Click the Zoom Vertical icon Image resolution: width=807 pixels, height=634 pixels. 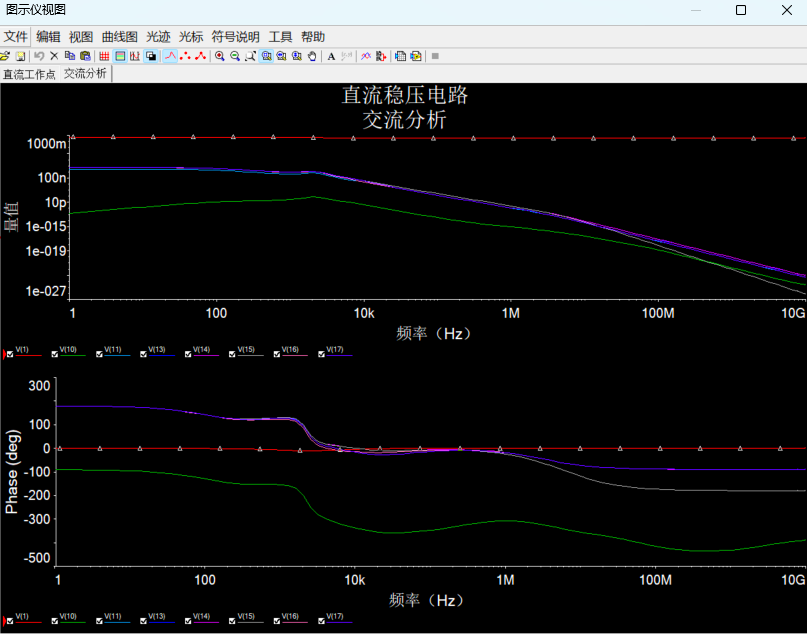(x=282, y=56)
